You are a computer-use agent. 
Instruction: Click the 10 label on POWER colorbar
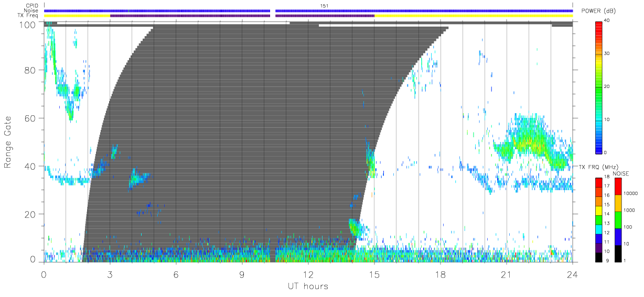point(607,119)
